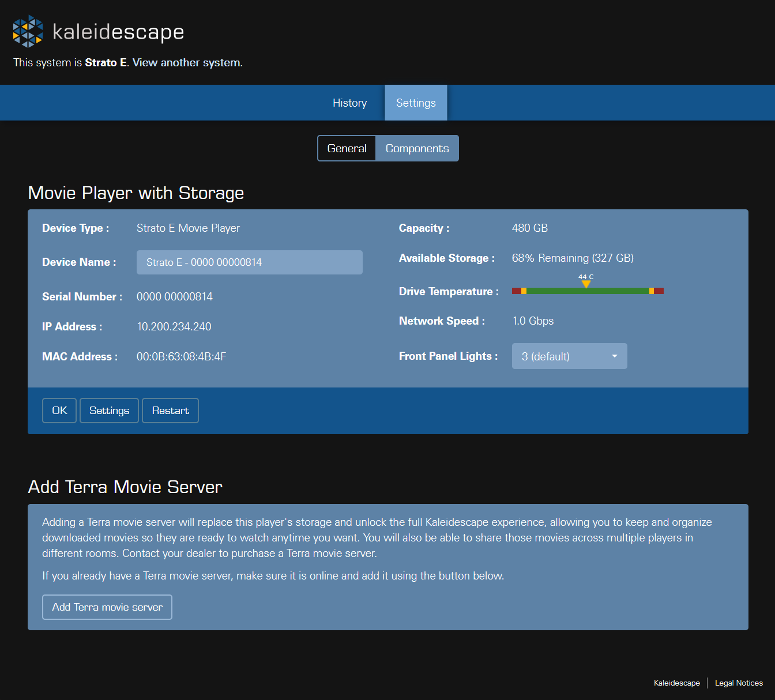This screenshot has width=775, height=700.
Task: Click the kaleidescape hexagonal logo
Action: (27, 31)
